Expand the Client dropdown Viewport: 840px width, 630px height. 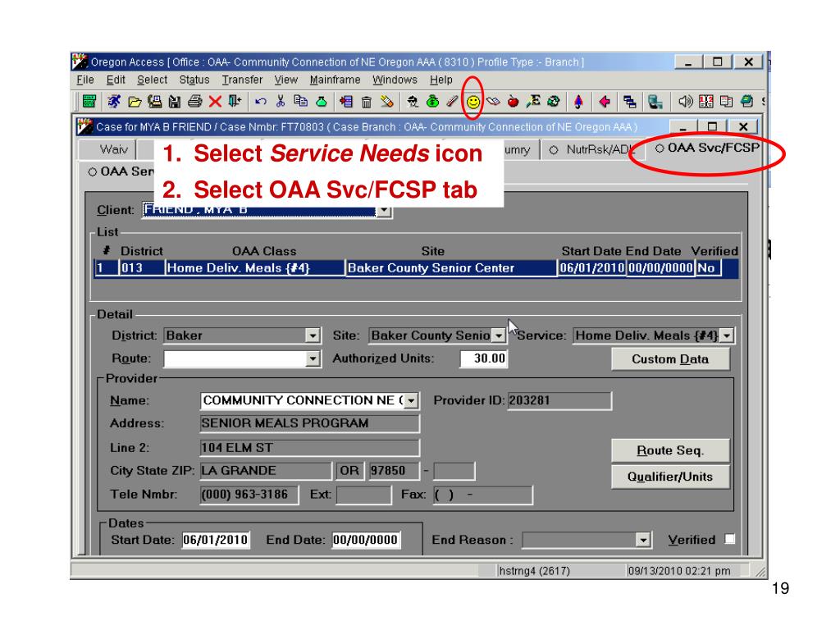click(384, 211)
